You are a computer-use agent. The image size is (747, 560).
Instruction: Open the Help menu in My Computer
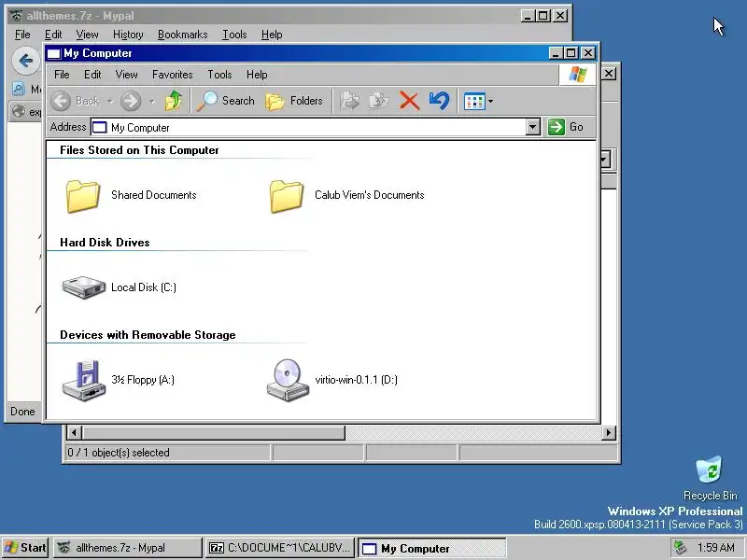(257, 75)
